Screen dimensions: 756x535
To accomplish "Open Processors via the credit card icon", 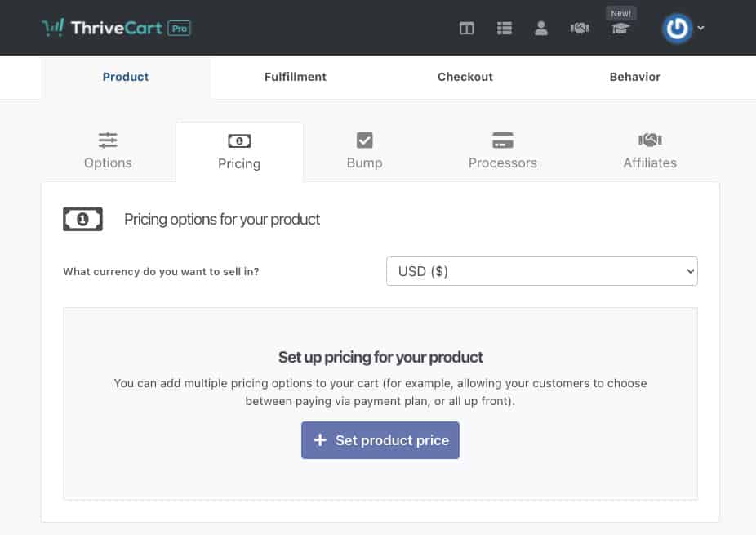I will pyautogui.click(x=502, y=140).
